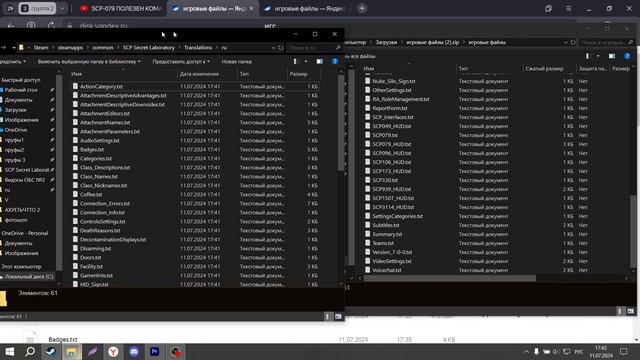Screen dimensions: 640x360
Task: Select RA_RoleManagement.txt in zip window
Action: (x=401, y=99)
